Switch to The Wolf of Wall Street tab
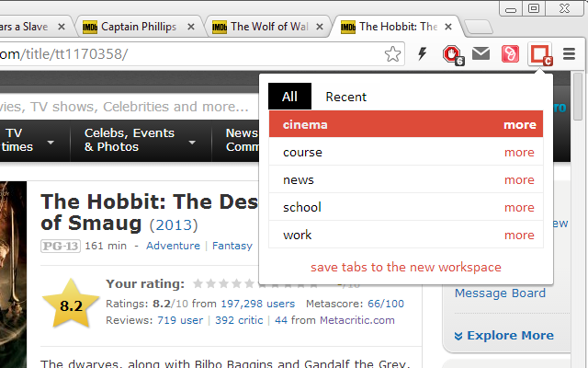The height and width of the screenshot is (368, 588). click(266, 27)
